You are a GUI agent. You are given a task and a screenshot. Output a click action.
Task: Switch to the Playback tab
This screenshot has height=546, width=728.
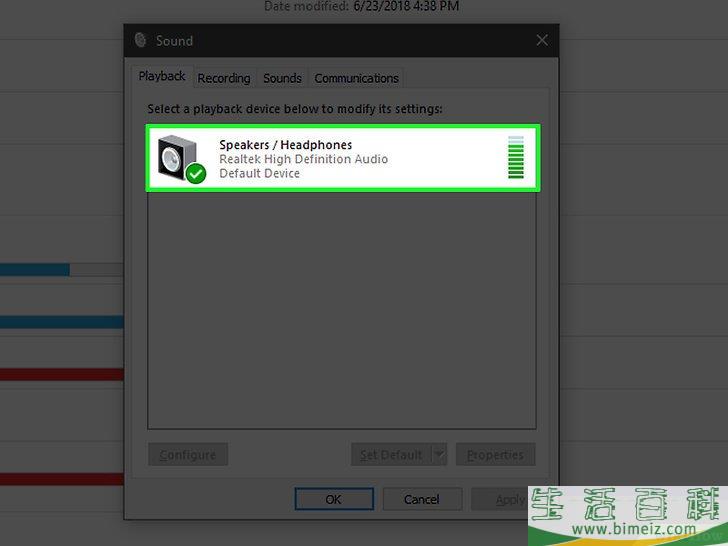point(162,77)
